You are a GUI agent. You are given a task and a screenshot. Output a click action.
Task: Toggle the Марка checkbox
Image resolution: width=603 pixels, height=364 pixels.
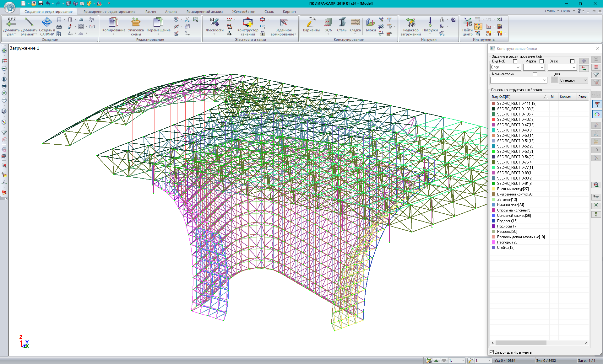tap(541, 62)
